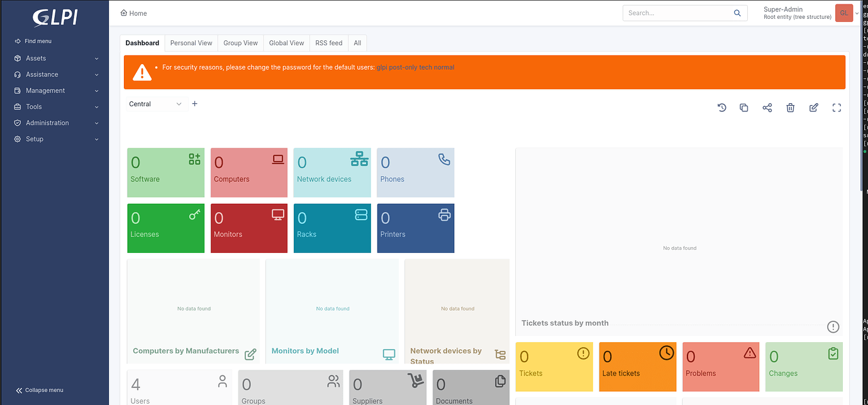Open the Users count card

click(x=179, y=387)
